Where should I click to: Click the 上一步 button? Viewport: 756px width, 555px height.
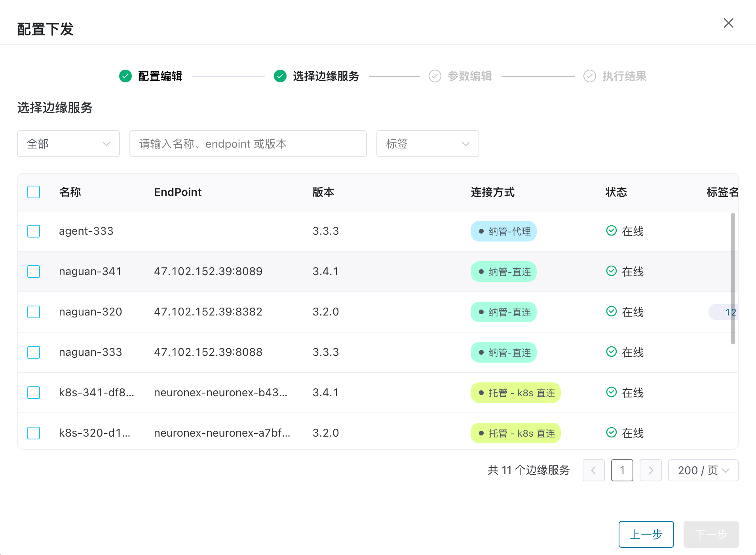point(646,534)
